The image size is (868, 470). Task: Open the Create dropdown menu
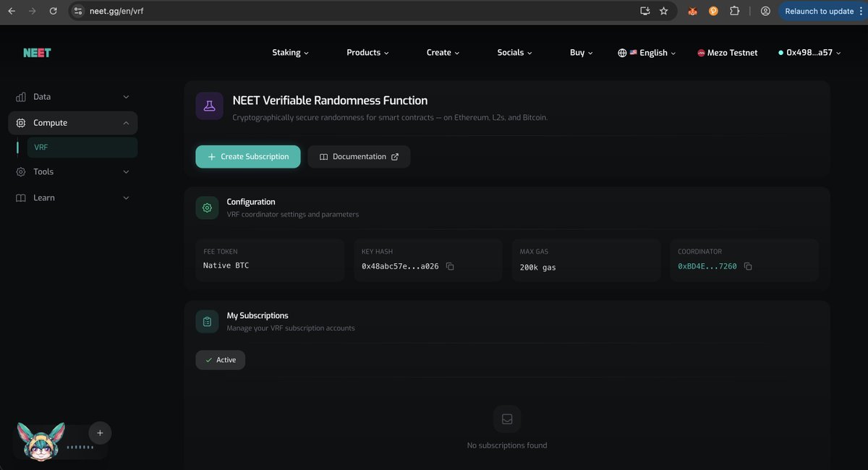click(x=443, y=53)
